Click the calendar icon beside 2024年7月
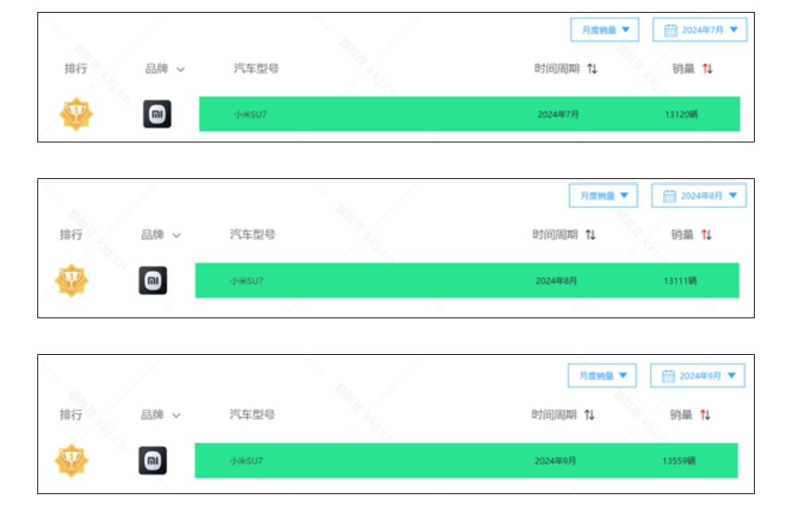 (x=670, y=30)
